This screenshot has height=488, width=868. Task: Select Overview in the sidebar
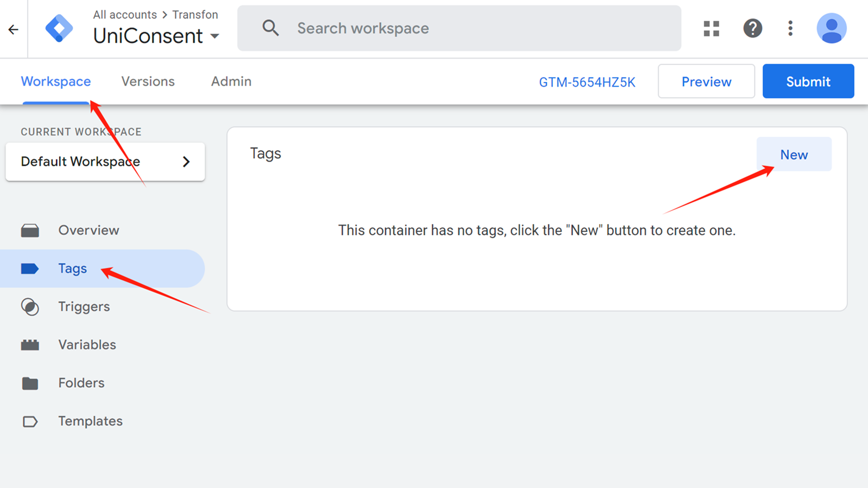(103, 230)
